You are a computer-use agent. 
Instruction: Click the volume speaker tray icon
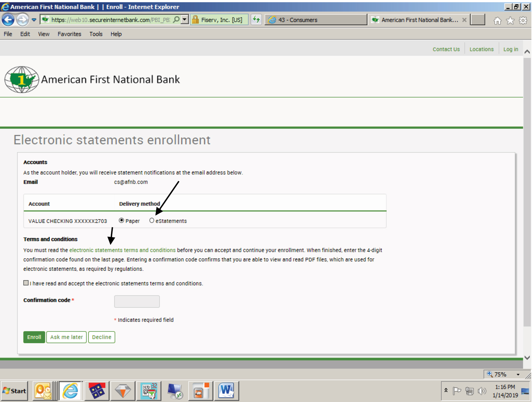[x=482, y=391]
